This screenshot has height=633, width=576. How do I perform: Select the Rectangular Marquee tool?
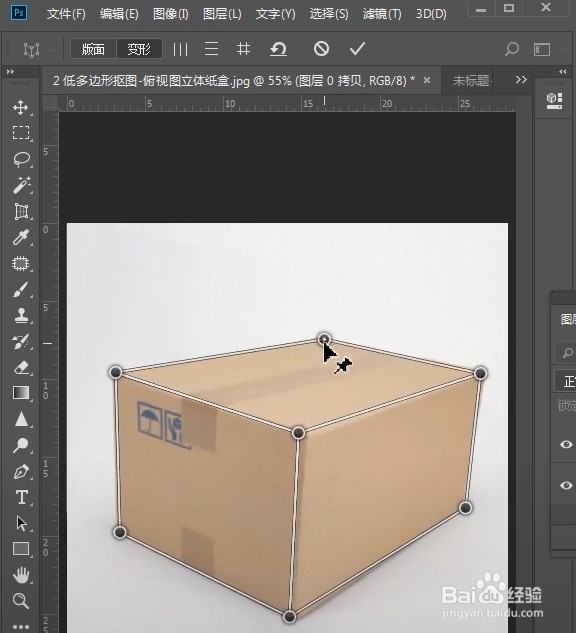(x=21, y=133)
